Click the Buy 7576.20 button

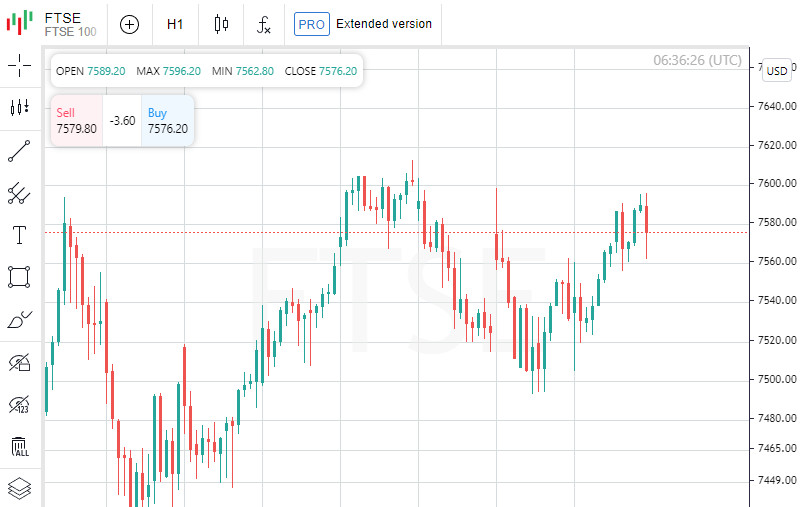click(x=168, y=121)
